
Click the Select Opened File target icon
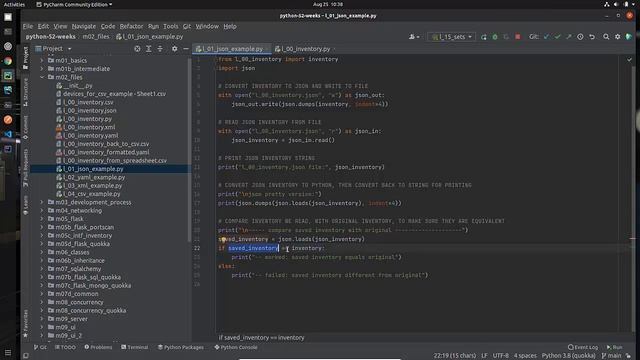pyautogui.click(x=137, y=49)
